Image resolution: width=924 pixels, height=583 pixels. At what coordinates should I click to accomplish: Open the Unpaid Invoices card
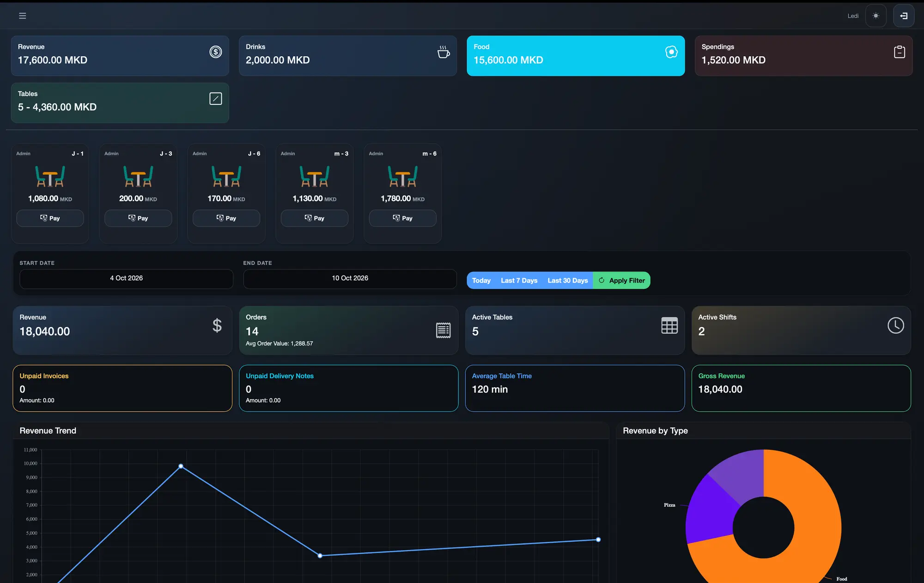(122, 388)
